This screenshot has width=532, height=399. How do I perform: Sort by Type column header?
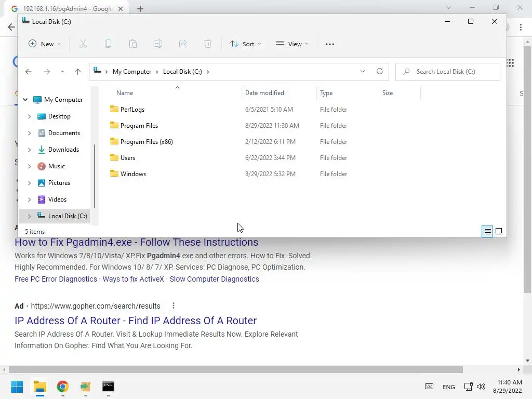(326, 93)
